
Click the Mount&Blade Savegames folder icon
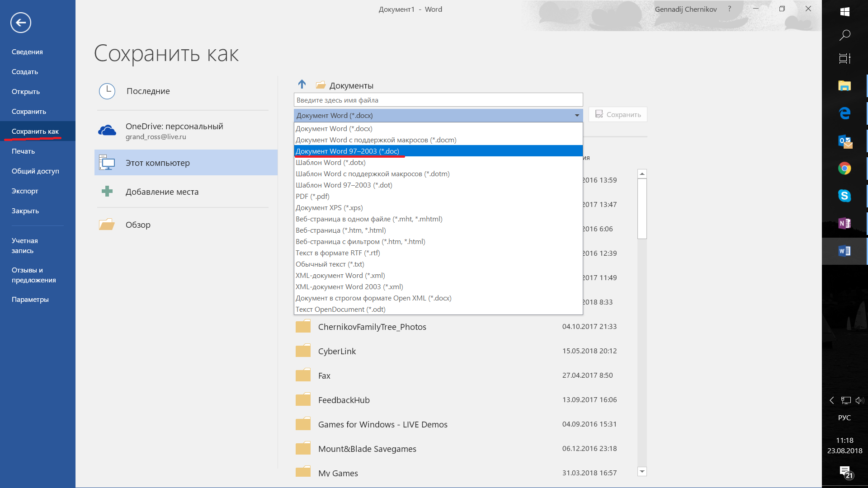pyautogui.click(x=303, y=448)
